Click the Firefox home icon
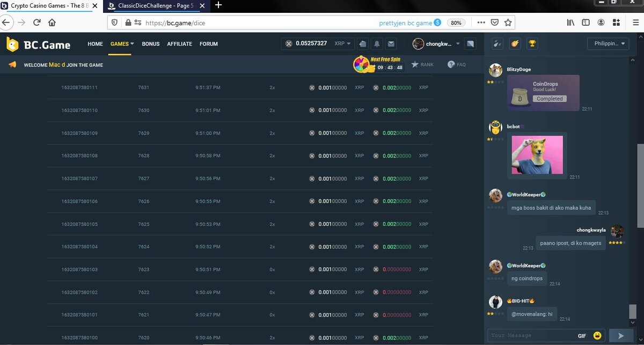The width and height of the screenshot is (644, 345). coord(52,23)
